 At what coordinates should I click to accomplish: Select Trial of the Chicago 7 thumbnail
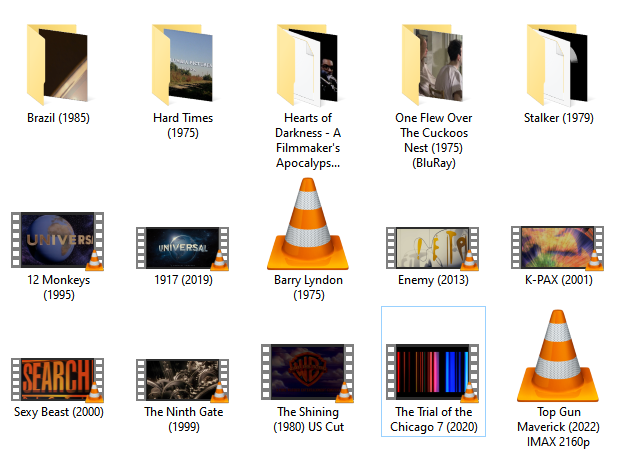coord(432,373)
